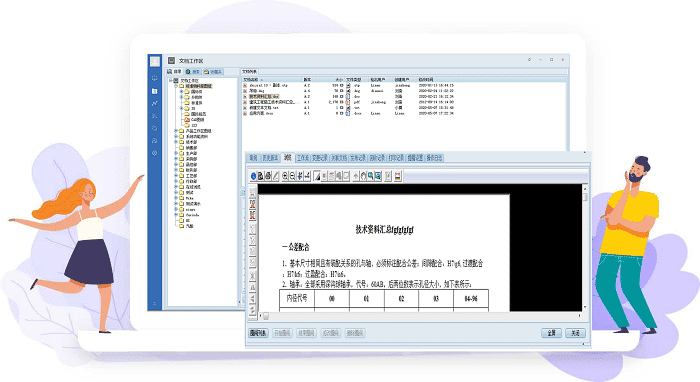Click the print icon in viewer toolbar
Image resolution: width=700 pixels, height=382 pixels.
tap(268, 176)
